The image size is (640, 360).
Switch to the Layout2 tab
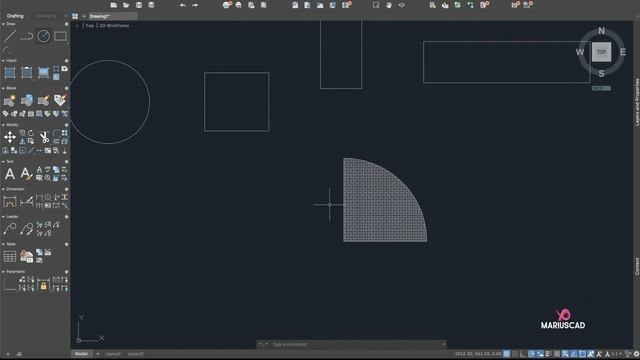(136, 354)
